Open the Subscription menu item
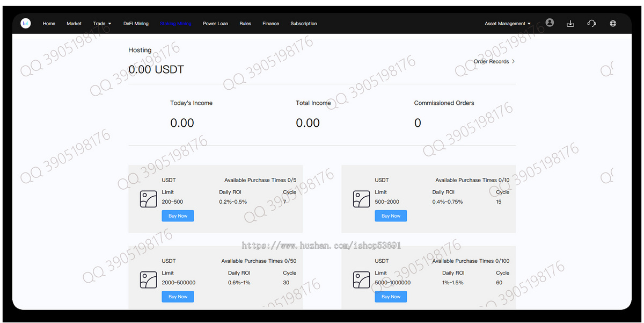644x323 pixels. 304,24
